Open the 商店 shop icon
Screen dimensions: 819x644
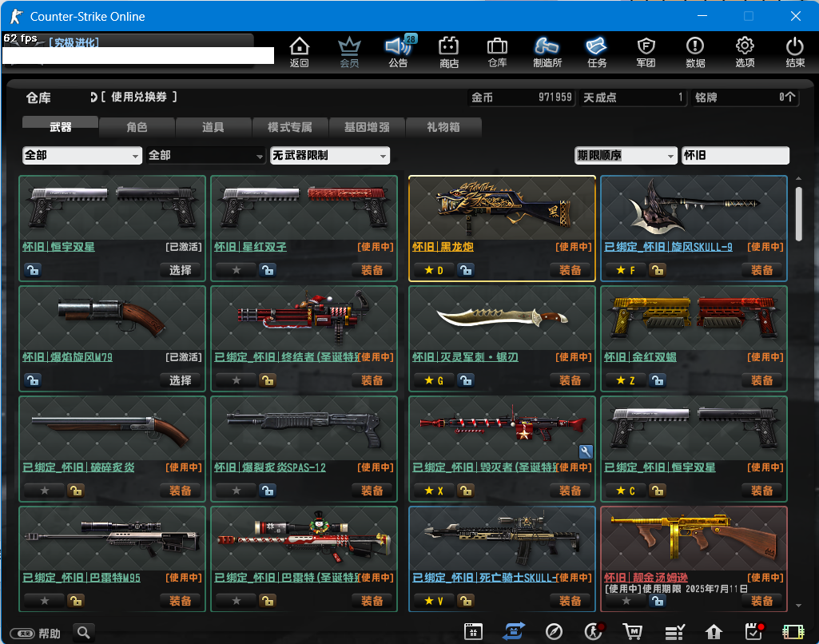click(449, 52)
